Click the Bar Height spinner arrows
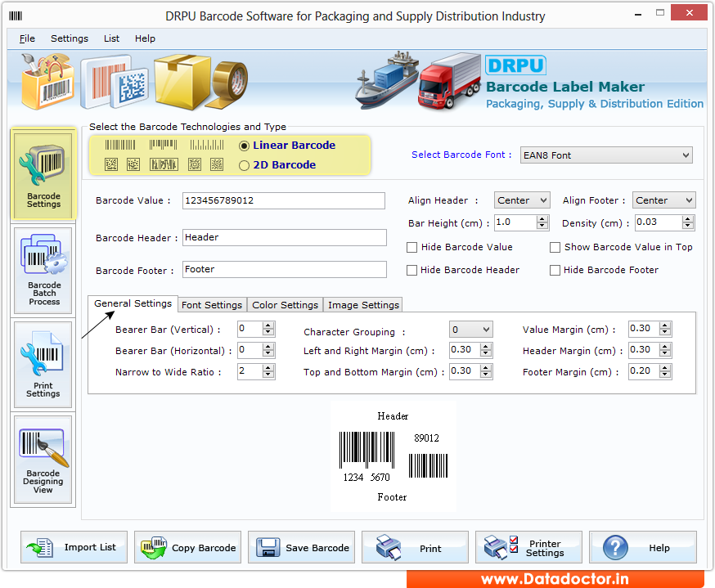 [x=542, y=222]
